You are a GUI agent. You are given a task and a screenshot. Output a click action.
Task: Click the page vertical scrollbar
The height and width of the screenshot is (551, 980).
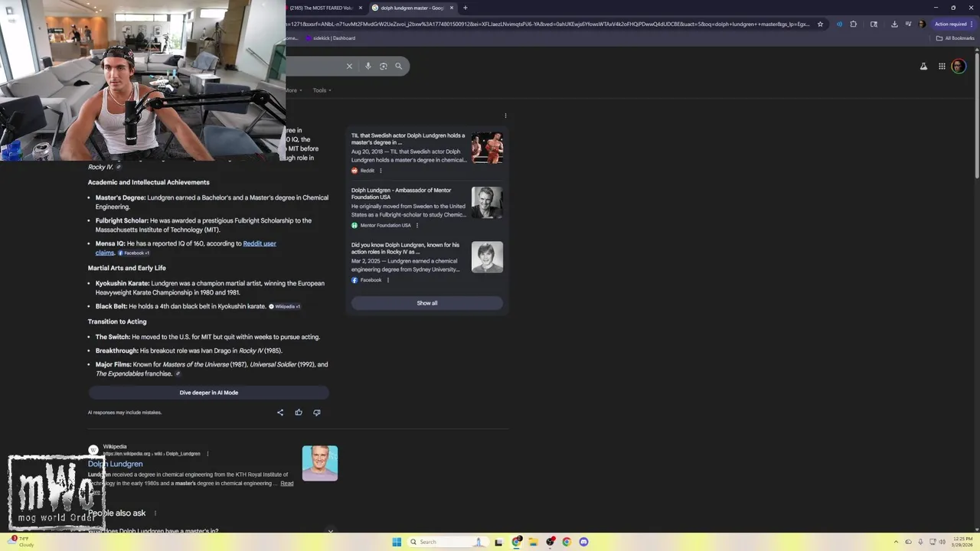coord(976,115)
